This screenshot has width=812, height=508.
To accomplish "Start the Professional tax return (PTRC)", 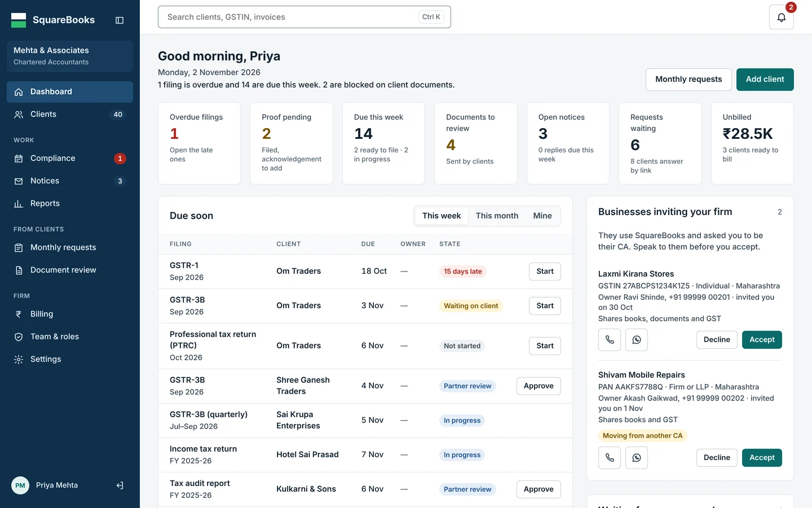I will [x=545, y=346].
